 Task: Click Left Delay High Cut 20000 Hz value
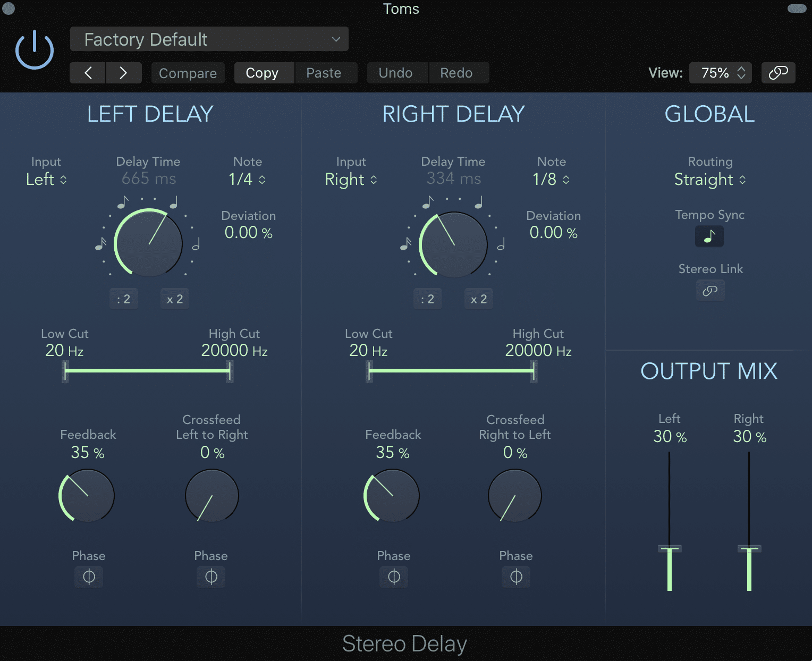[x=234, y=351]
